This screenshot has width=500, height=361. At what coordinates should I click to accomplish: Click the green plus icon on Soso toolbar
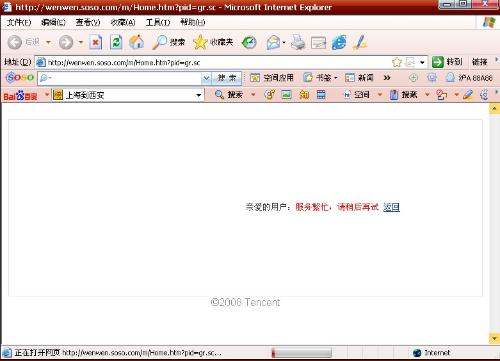[413, 78]
